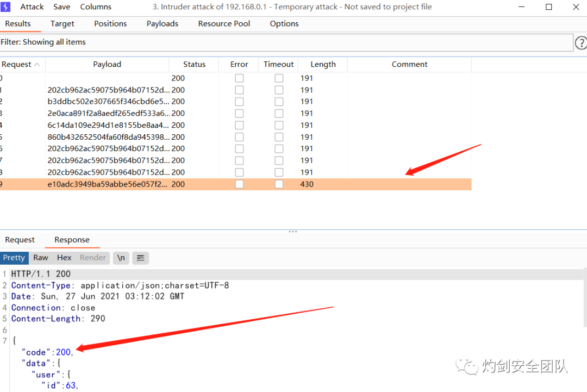587x392 pixels.
Task: Toggle Timeout checkbox for b3ddbc502e payload row
Action: [279, 102]
